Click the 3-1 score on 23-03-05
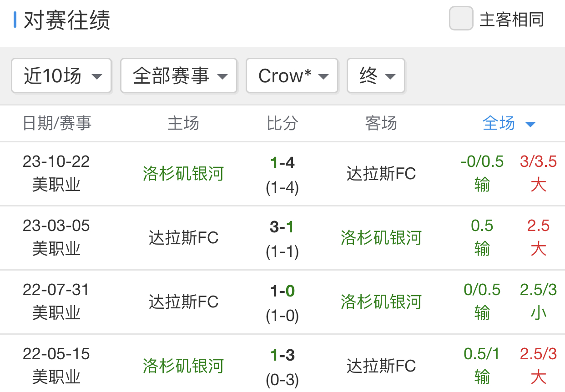 pyautogui.click(x=282, y=227)
